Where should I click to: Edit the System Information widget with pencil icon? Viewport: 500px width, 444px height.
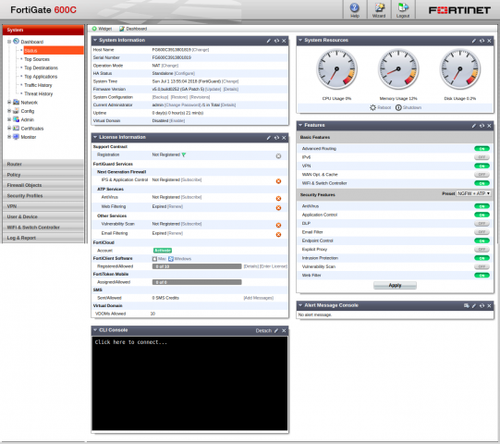[x=269, y=41]
